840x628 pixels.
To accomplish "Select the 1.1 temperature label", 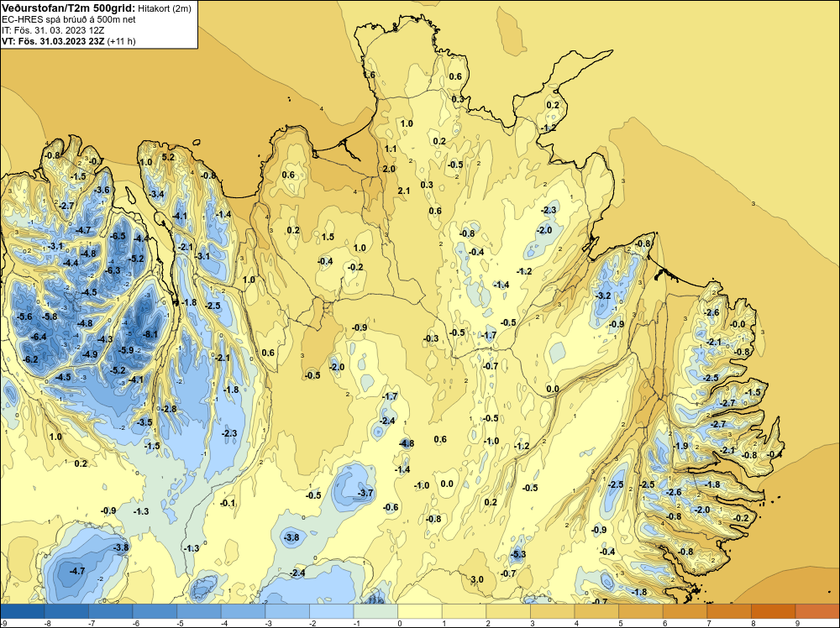I will pos(391,149).
